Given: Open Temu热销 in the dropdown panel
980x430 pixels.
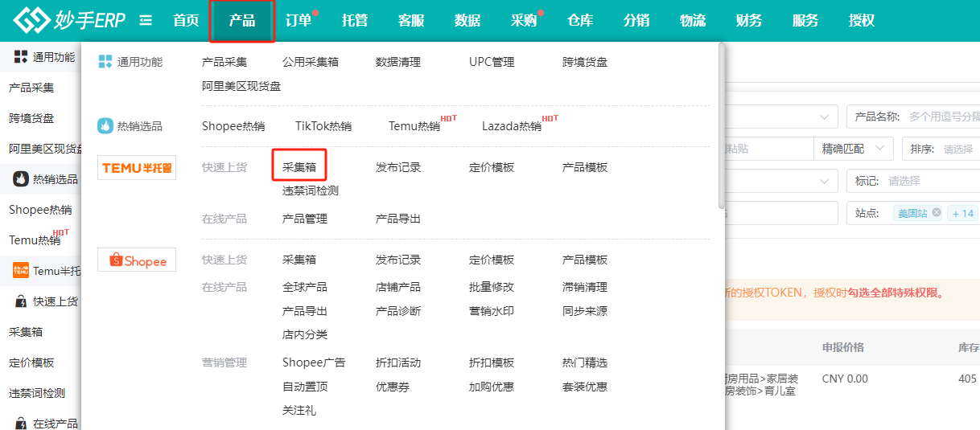Looking at the screenshot, I should tap(414, 126).
